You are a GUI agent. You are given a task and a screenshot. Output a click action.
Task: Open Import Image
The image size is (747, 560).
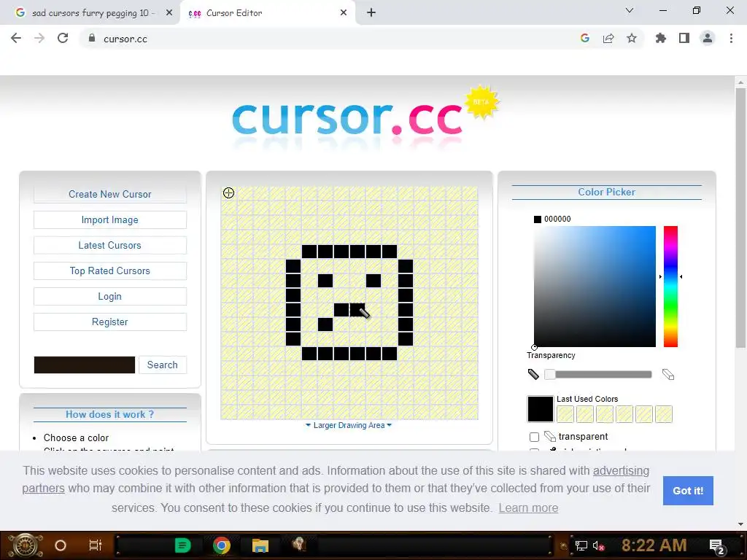click(x=110, y=220)
